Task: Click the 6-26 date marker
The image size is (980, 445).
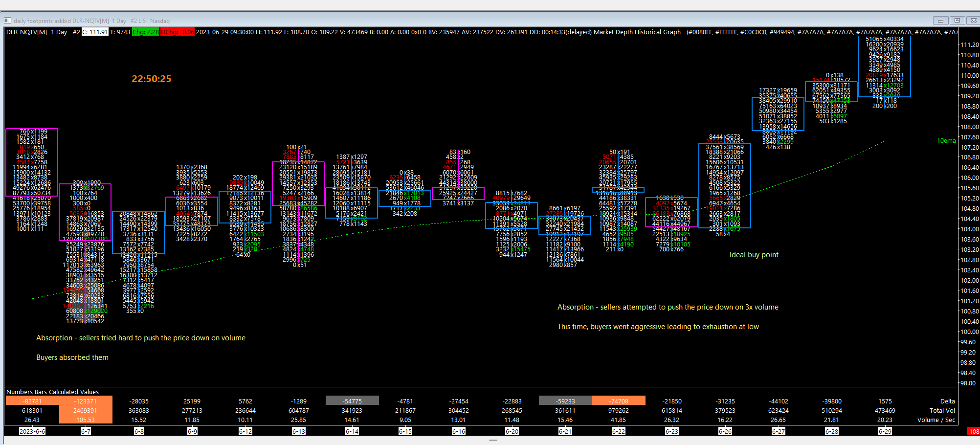Action: 725,431
